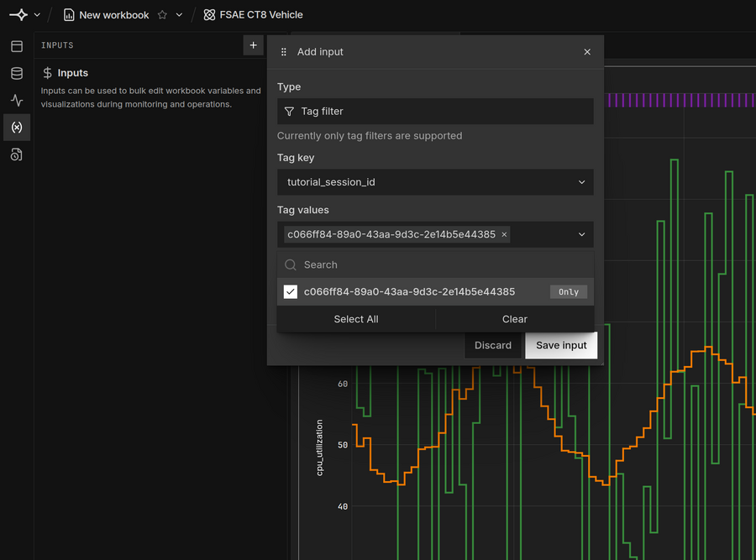The height and width of the screenshot is (560, 756).
Task: Click the cpu_utilization axis label
Action: (319, 447)
